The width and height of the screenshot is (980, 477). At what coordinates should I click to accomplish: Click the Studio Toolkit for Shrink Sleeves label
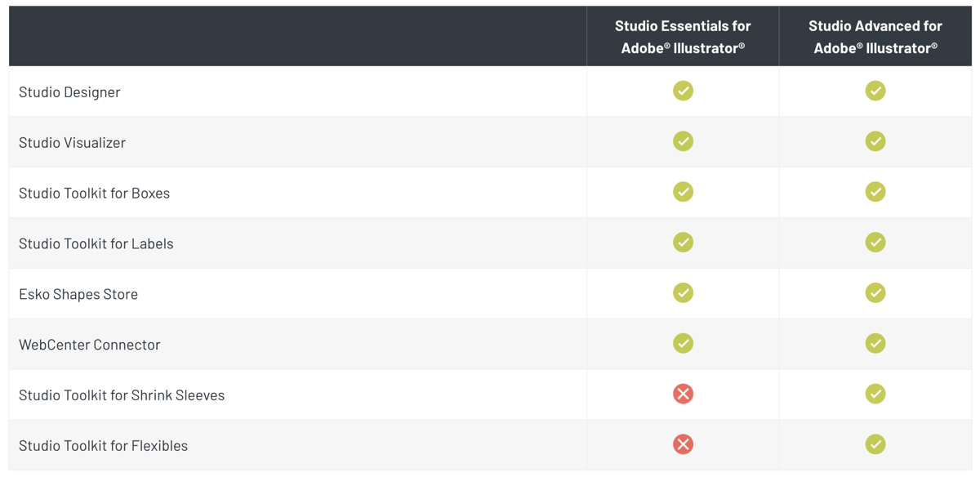122,395
